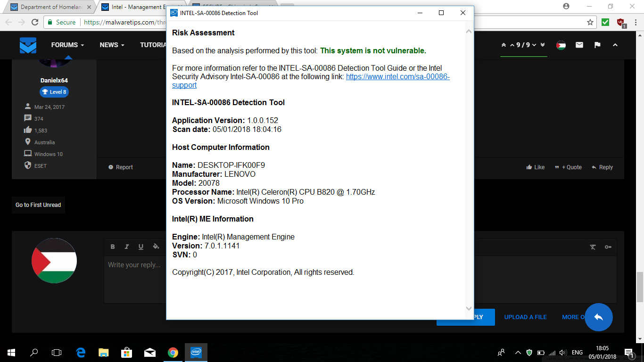
Task: Open the inbox envelope icon in navbar
Action: 579,45
